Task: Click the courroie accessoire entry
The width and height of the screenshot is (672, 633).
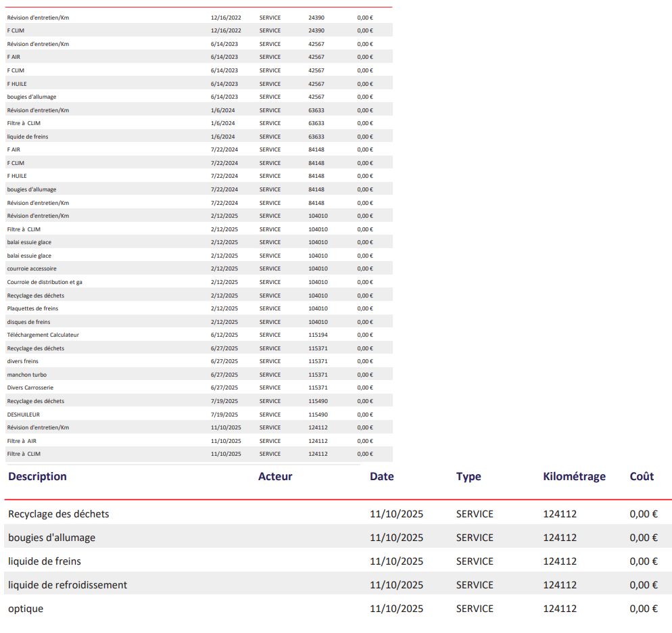Action: [32, 268]
